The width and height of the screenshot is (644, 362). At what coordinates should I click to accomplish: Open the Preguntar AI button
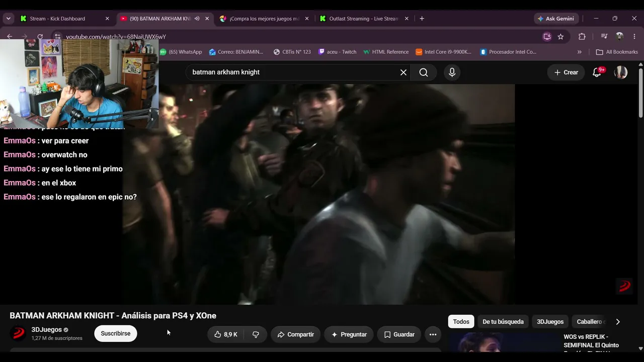tap(349, 334)
